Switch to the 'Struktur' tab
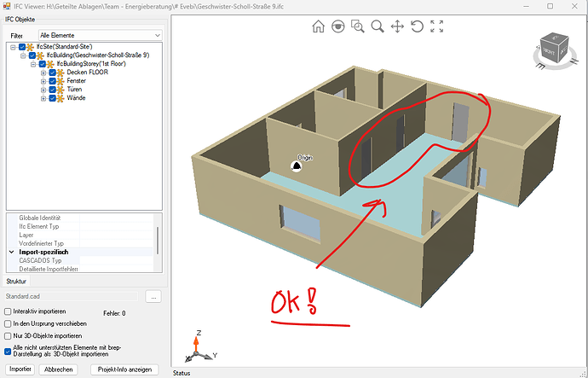This screenshot has width=588, height=378. 17,281
